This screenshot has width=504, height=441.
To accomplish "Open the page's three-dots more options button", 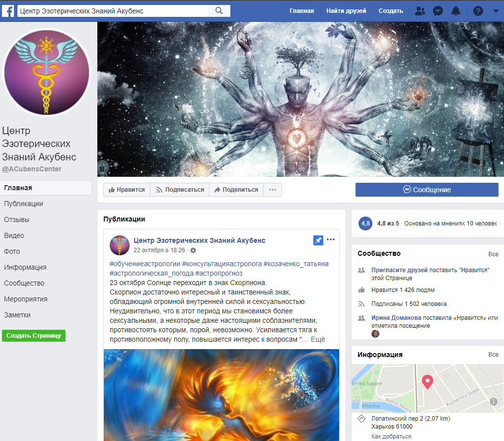I will coord(273,190).
